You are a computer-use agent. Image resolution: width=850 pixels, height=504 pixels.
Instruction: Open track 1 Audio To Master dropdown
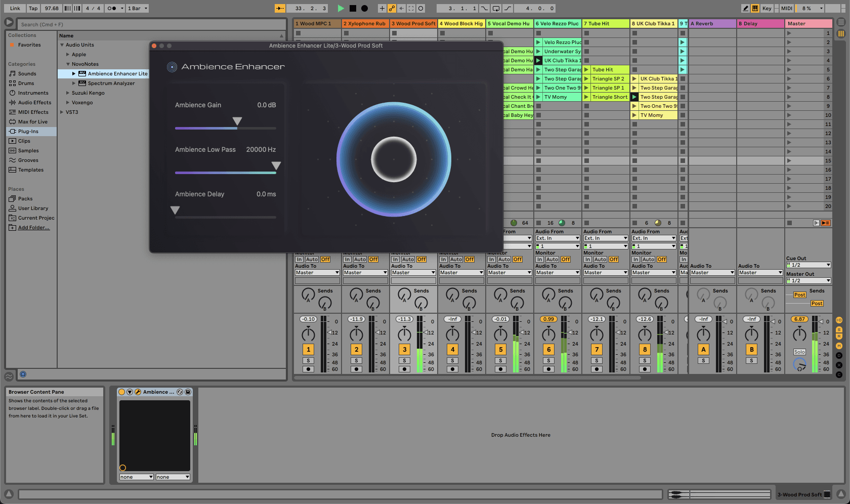click(317, 272)
